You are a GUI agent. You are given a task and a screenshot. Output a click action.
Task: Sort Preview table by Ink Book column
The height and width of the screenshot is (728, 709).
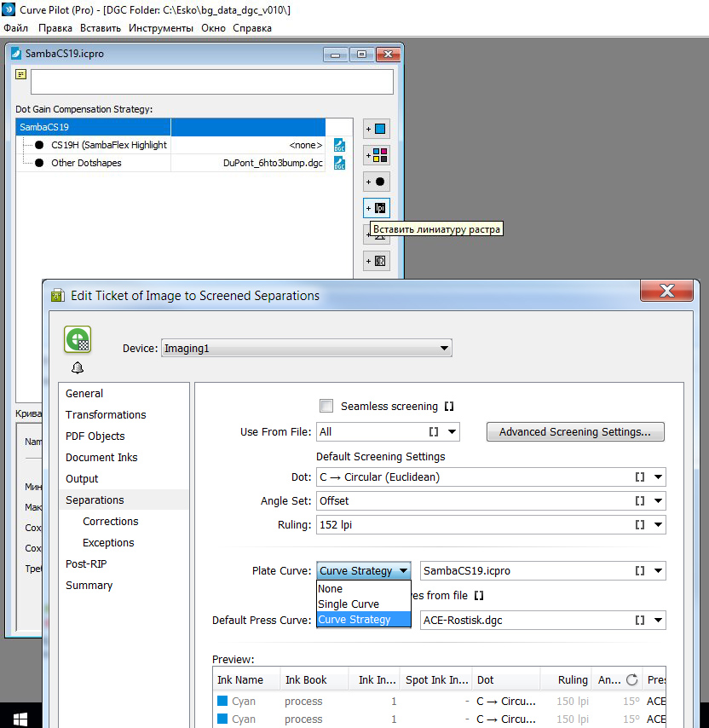pos(314,679)
